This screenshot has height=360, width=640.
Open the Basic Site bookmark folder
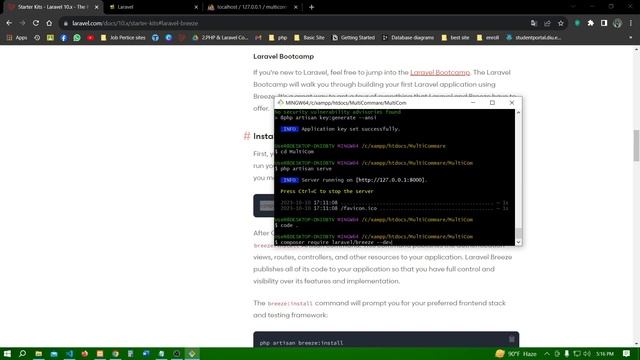pyautogui.click(x=309, y=38)
